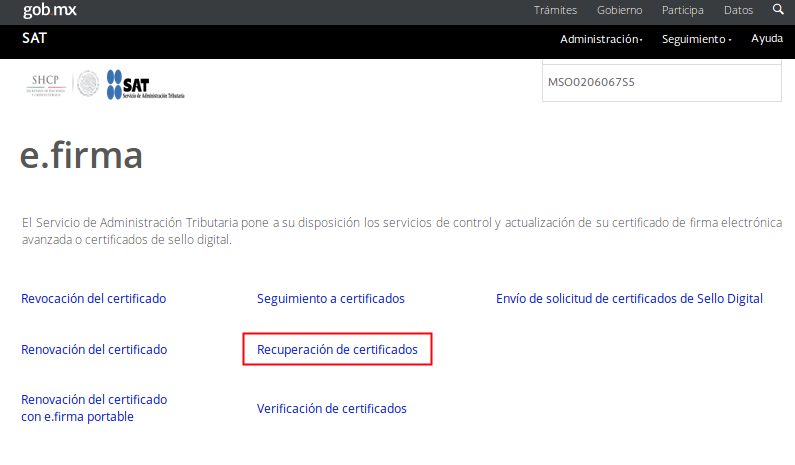Open Seguimiento a certificados link
This screenshot has height=465, width=795.
click(331, 299)
